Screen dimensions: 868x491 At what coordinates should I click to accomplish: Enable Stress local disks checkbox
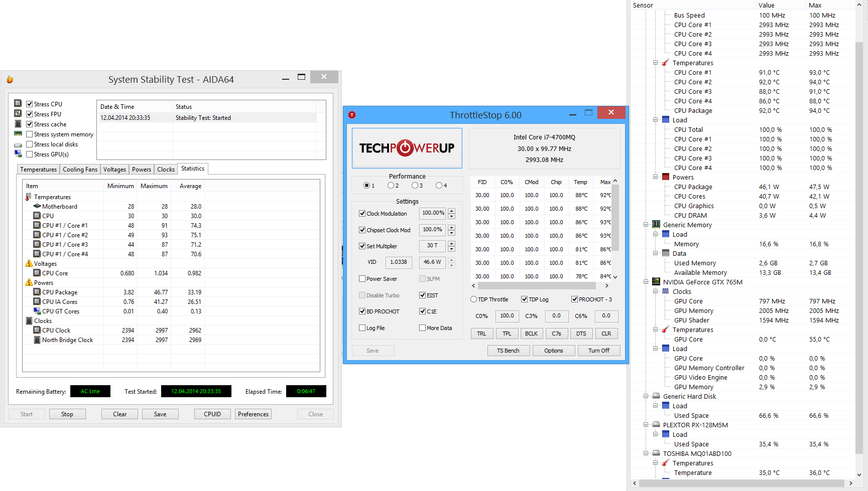(x=30, y=144)
